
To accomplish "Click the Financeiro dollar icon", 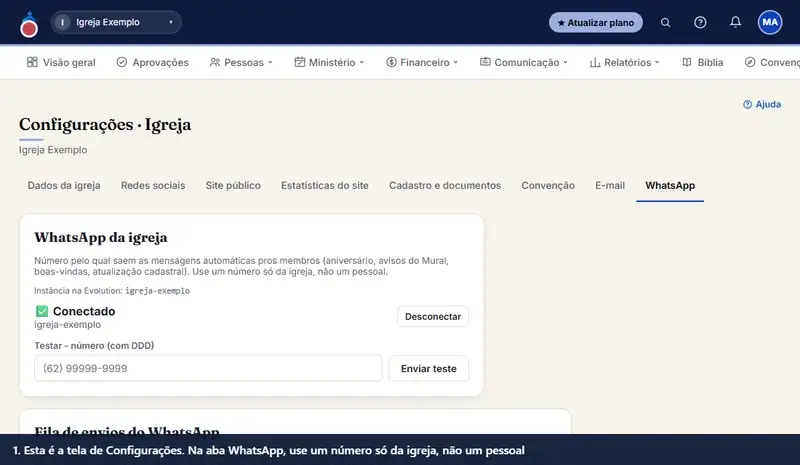I will point(391,62).
